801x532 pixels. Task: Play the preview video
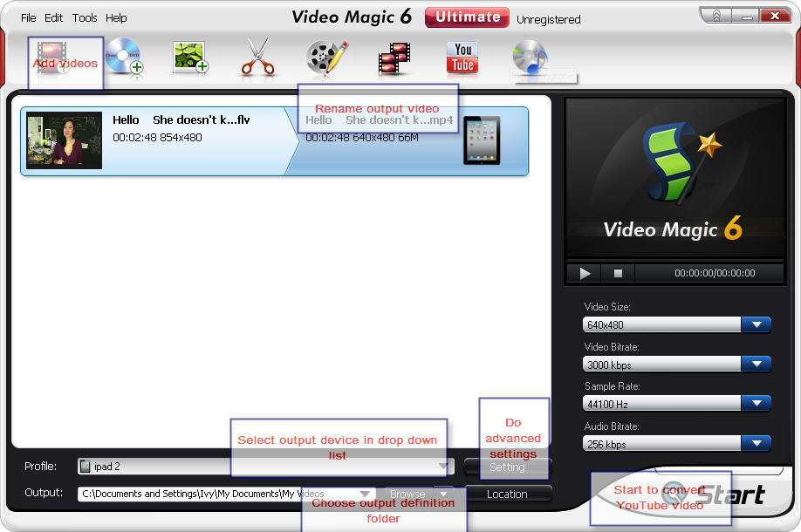(585, 274)
